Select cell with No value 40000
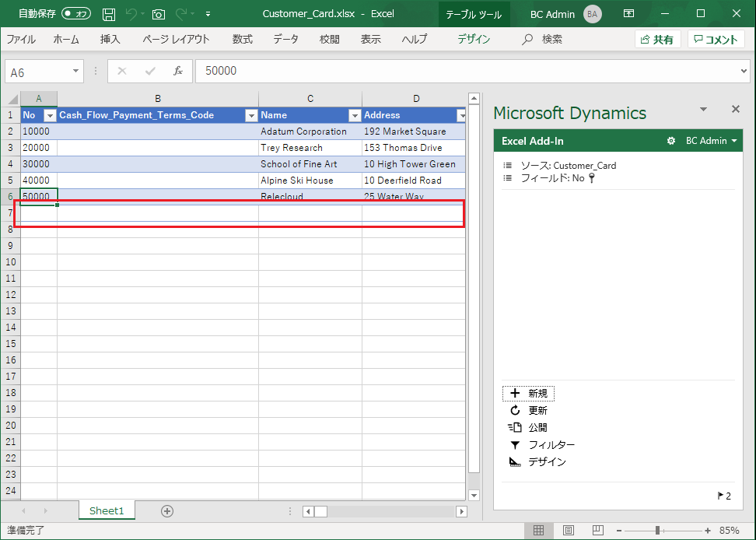 click(39, 181)
